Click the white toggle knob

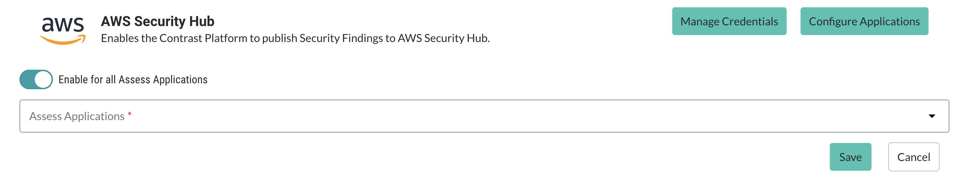pyautogui.click(x=43, y=79)
